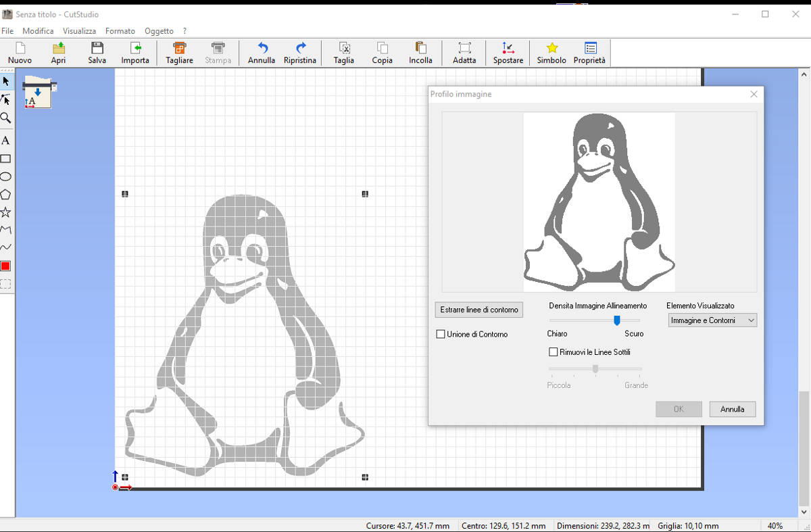Select the polyline drawing tool
The height and width of the screenshot is (532, 811).
pyautogui.click(x=5, y=231)
